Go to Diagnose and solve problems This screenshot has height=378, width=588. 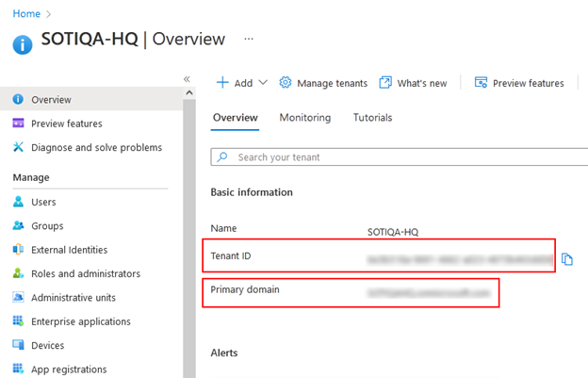97,147
